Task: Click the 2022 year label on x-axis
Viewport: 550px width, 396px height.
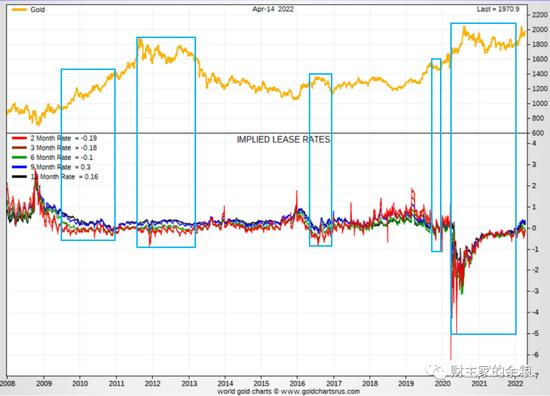Action: coord(515,383)
